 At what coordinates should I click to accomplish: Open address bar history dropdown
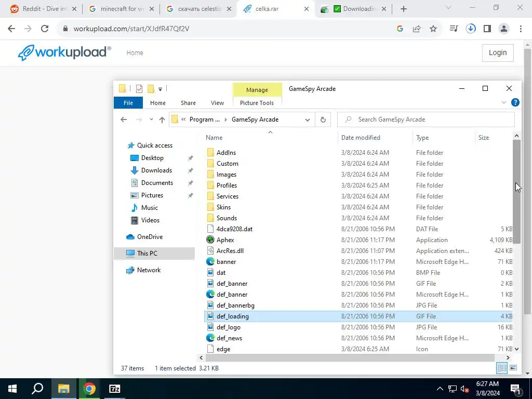(x=308, y=120)
